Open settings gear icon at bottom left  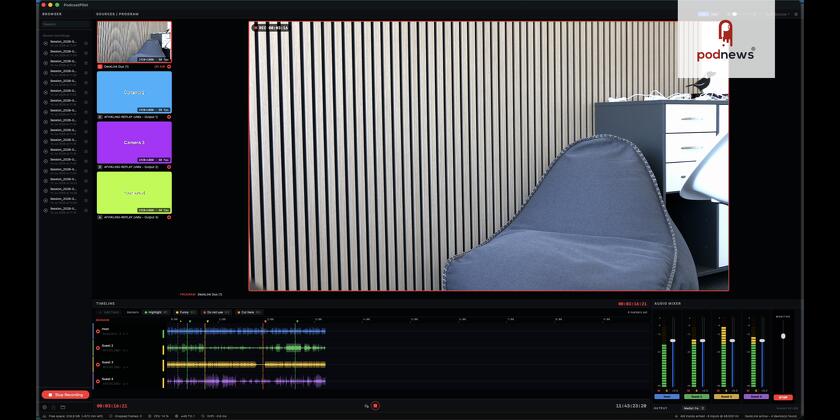point(45,407)
